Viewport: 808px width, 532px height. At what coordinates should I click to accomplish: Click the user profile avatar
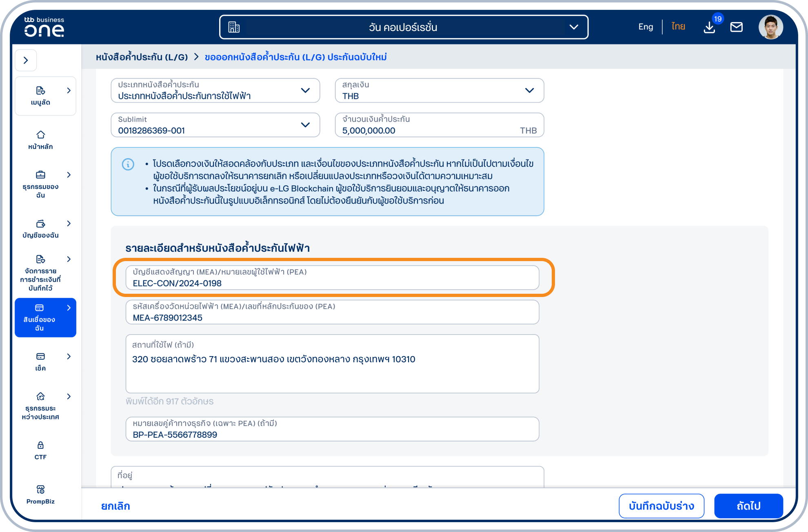(770, 27)
